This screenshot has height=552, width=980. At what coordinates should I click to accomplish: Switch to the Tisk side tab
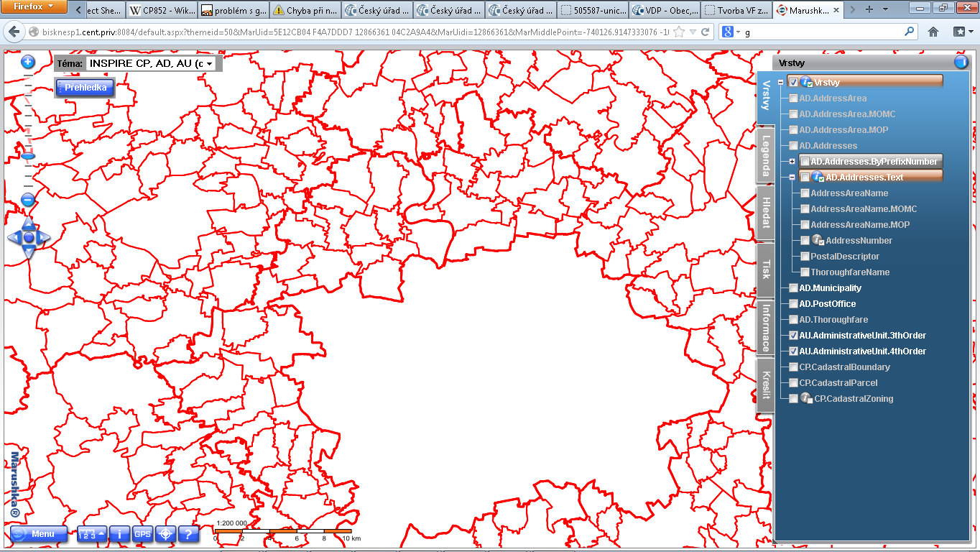pos(766,270)
